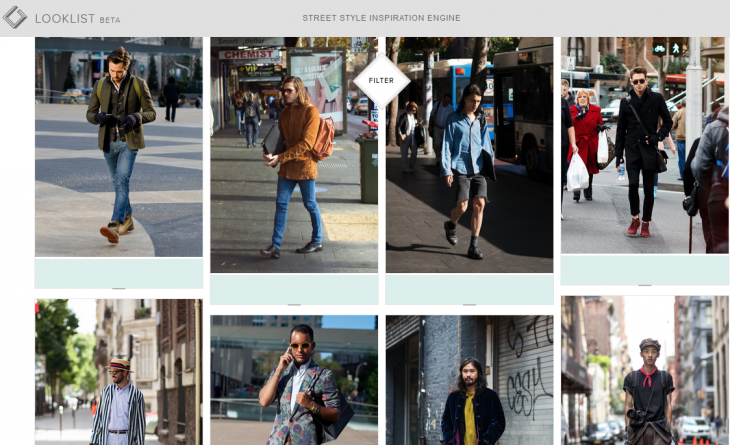Screen dimensions: 730x445
Task: Open photo of long-haired man in yellow shirt
Action: [x=469, y=380]
